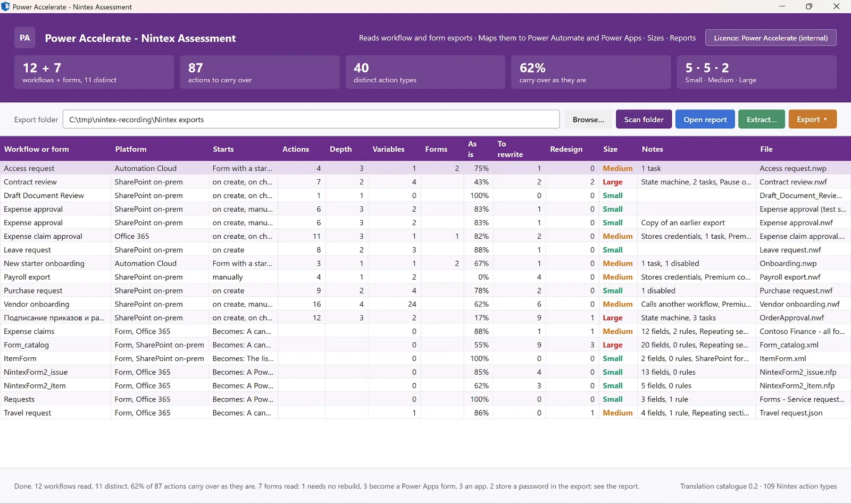Start a scan with the Scan folder button
Viewport: 851px width, 504px height.
tap(644, 119)
